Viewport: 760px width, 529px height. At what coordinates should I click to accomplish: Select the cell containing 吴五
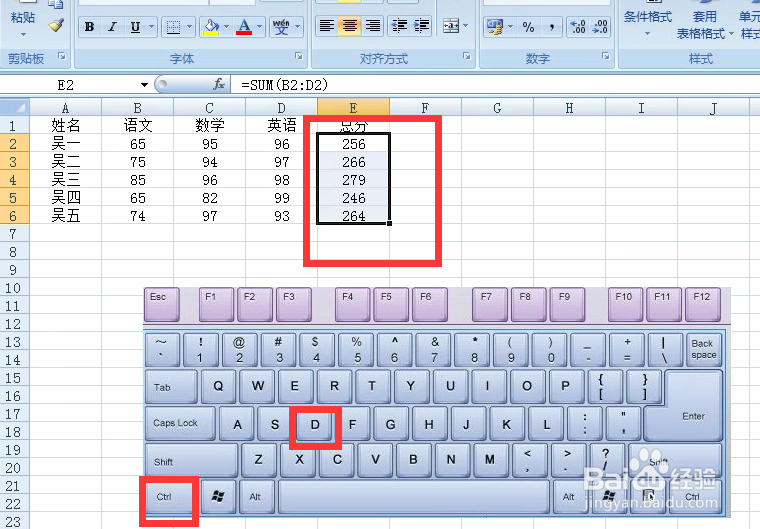click(x=65, y=216)
